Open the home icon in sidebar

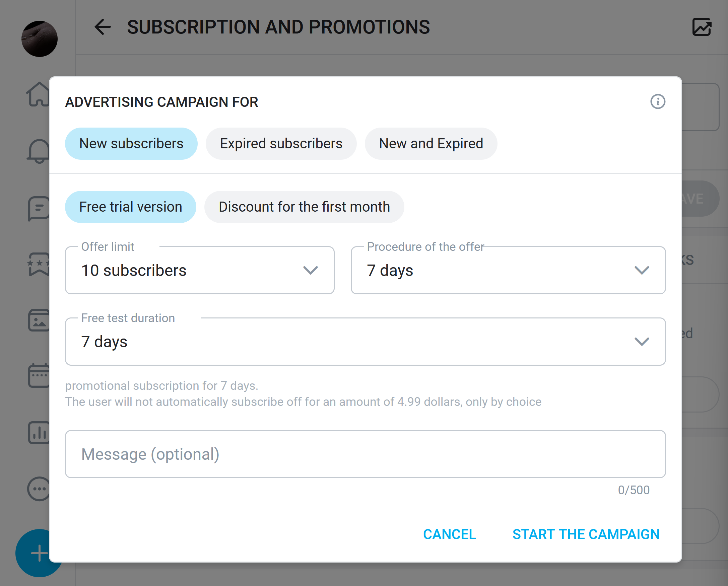pyautogui.click(x=39, y=94)
